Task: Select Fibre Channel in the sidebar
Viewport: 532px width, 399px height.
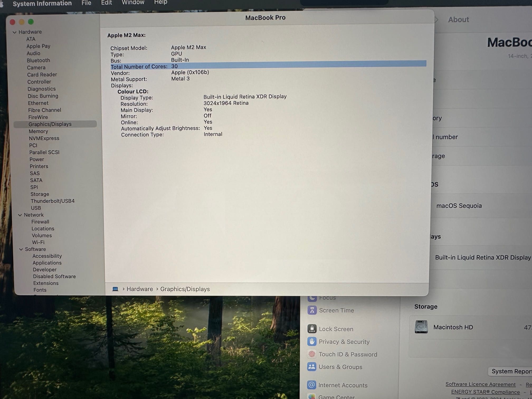Action: (x=45, y=110)
